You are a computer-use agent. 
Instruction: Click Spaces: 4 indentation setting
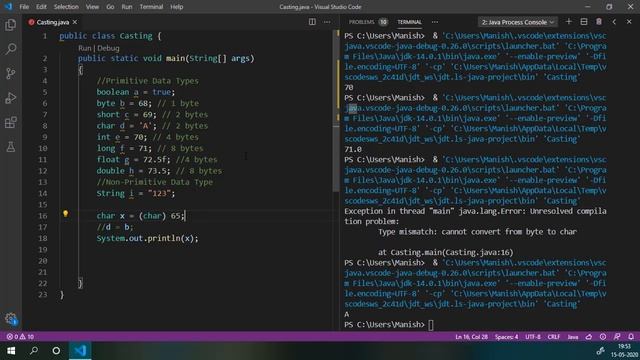[507, 337]
